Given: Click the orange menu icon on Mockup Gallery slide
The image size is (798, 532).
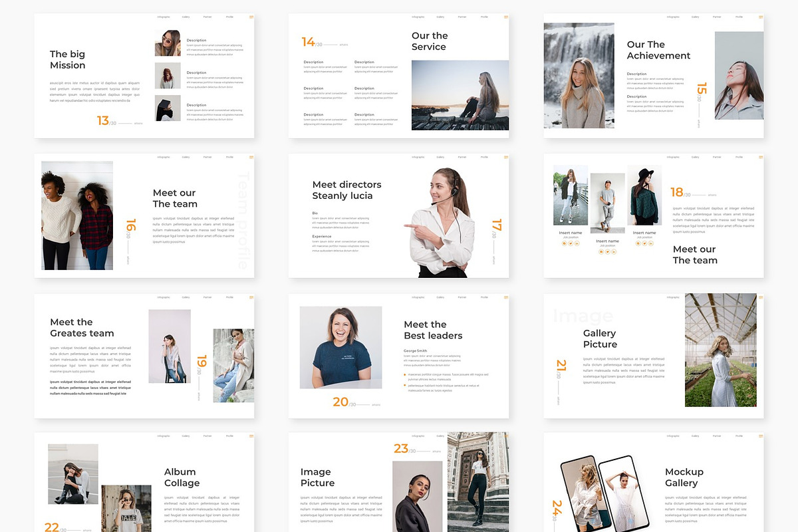Looking at the screenshot, I should coord(761,437).
